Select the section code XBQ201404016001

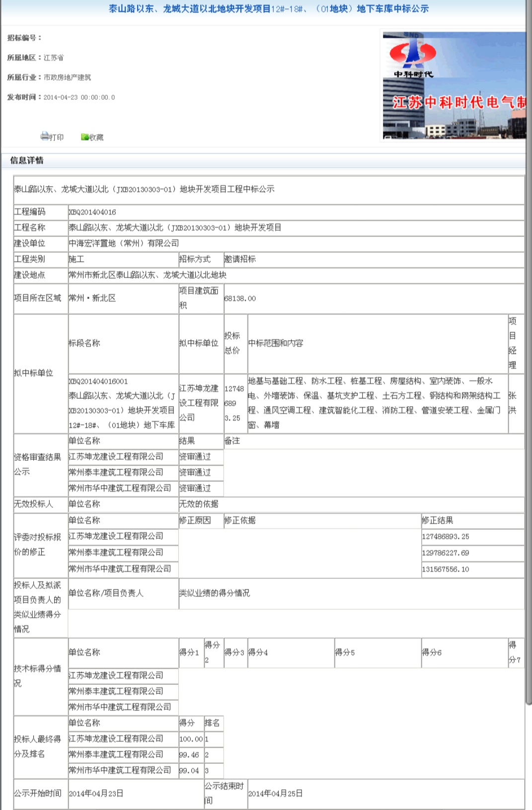pos(98,381)
